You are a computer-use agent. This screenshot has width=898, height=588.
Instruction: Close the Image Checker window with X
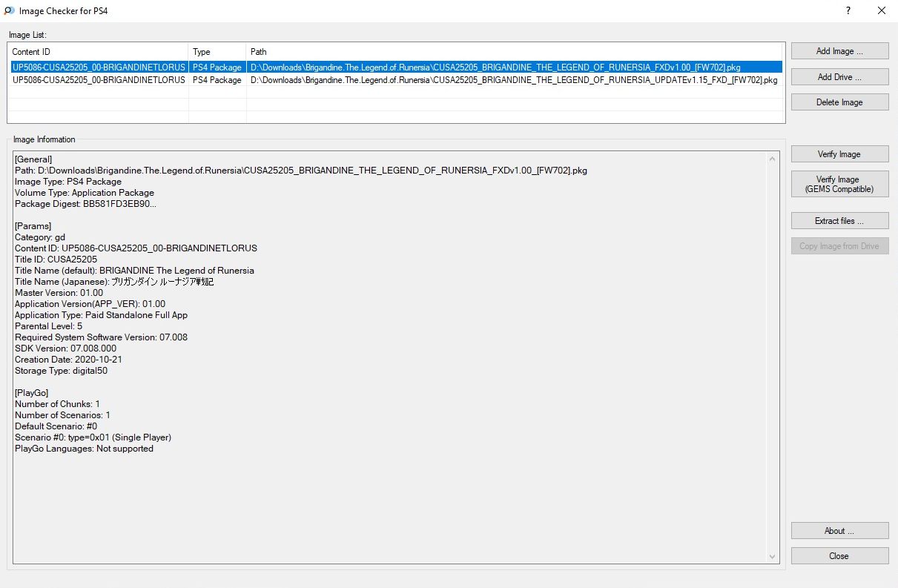(x=882, y=11)
